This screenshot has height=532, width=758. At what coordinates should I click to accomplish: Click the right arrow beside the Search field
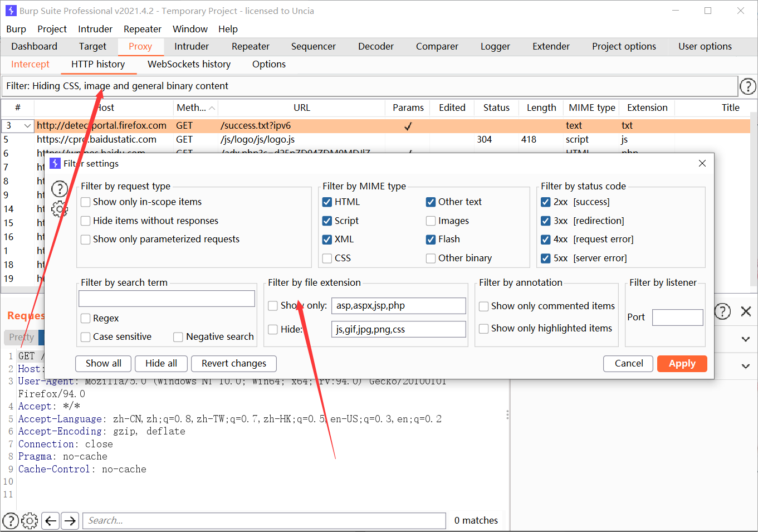pos(69,520)
